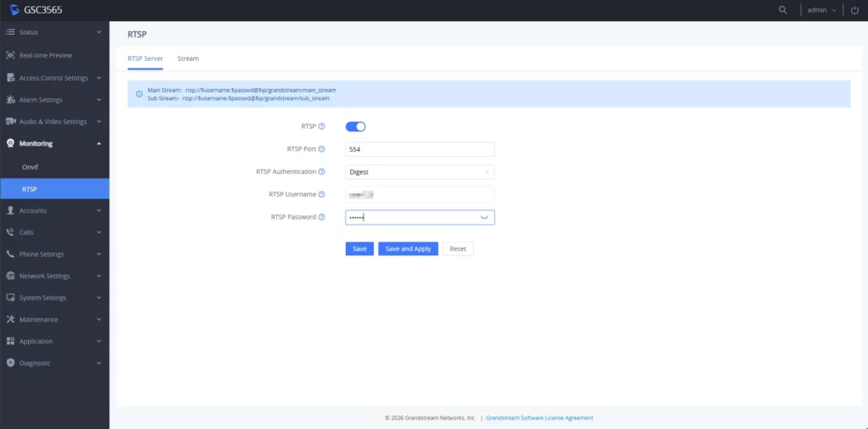Viewport: 868px width, 429px height.
Task: Click help icon beside RTSP Password
Action: coord(321,218)
